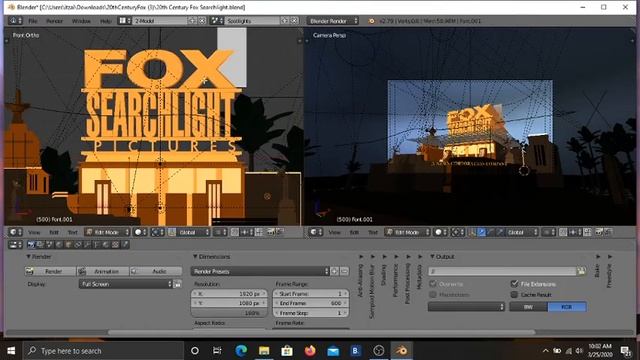
Task: Open the Render Layers properties tab
Action: coord(40,244)
